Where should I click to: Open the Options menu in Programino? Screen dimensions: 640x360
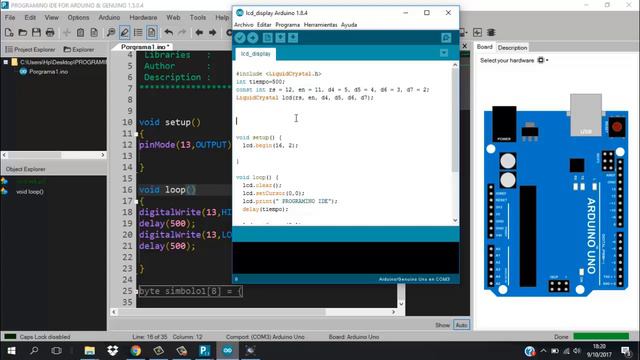78,18
